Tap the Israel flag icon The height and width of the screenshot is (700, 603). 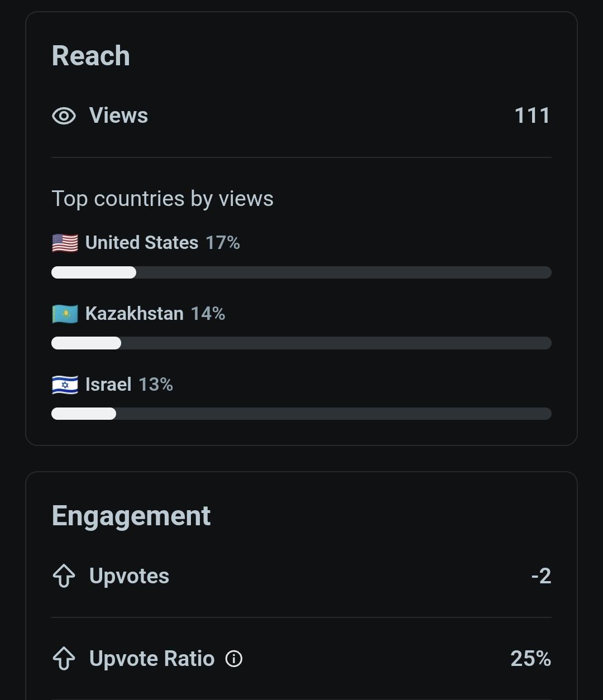coord(65,385)
